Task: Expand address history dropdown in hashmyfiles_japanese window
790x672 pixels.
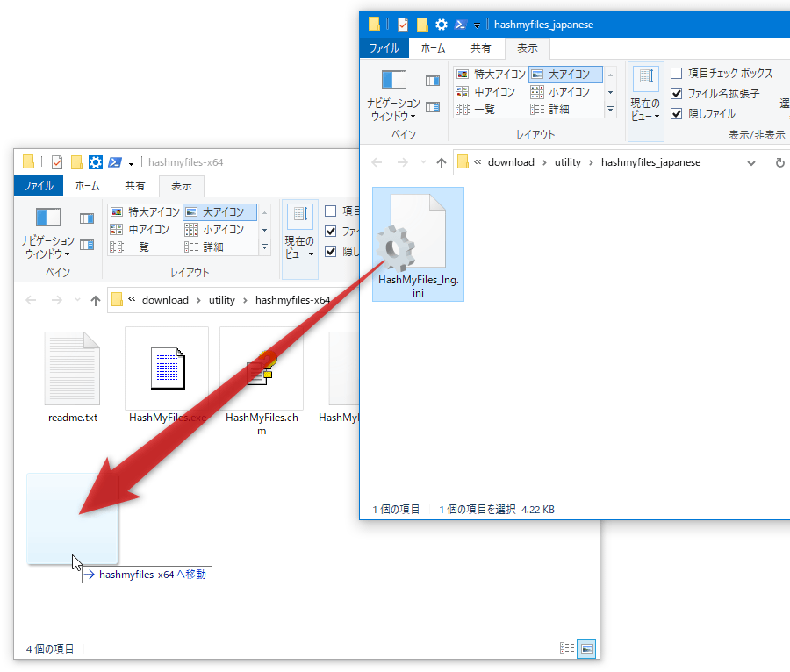Action: coord(751,163)
